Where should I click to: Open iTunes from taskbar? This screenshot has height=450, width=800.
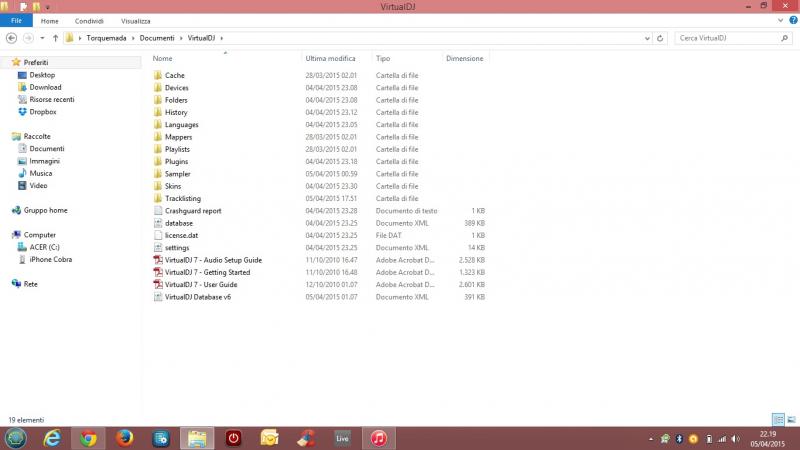(379, 438)
